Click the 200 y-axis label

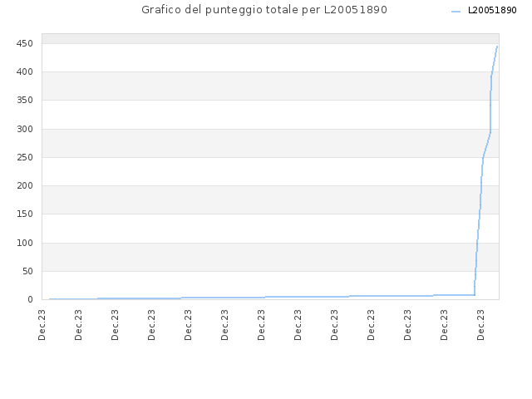click(x=25, y=185)
